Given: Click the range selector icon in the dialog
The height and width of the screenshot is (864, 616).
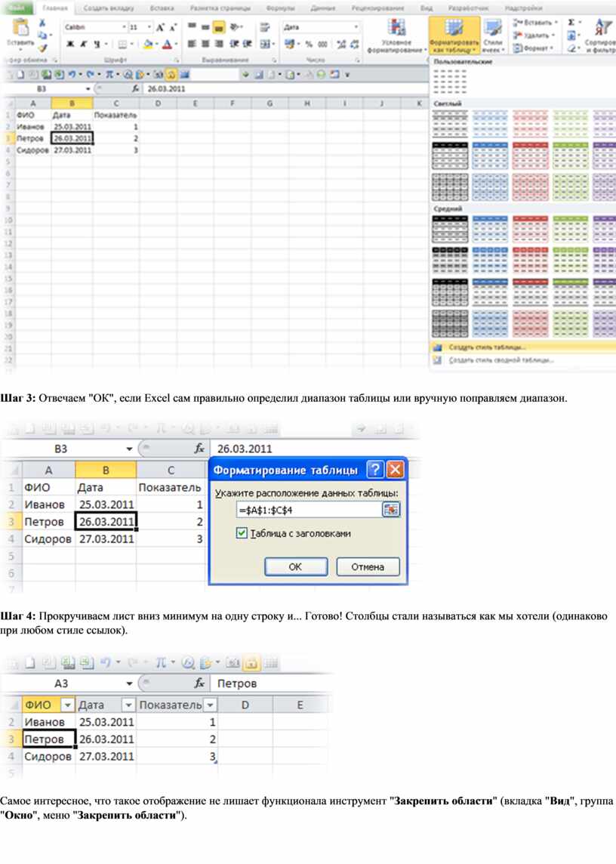Looking at the screenshot, I should pos(390,510).
